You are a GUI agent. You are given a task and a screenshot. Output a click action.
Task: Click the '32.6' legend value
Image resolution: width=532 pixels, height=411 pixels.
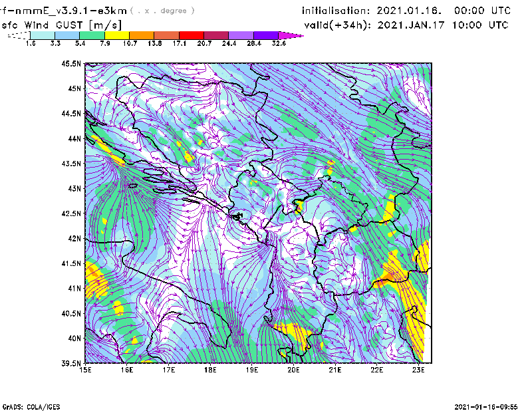[279, 43]
